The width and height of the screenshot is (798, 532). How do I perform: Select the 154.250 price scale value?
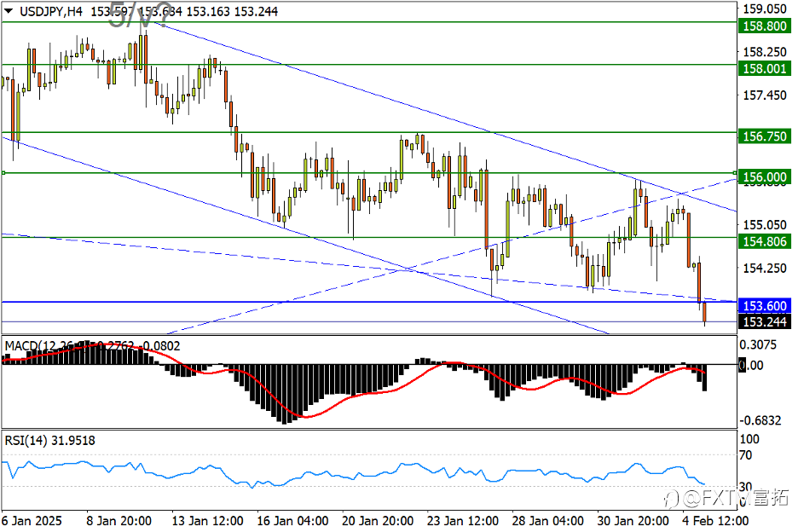pyautogui.click(x=765, y=268)
